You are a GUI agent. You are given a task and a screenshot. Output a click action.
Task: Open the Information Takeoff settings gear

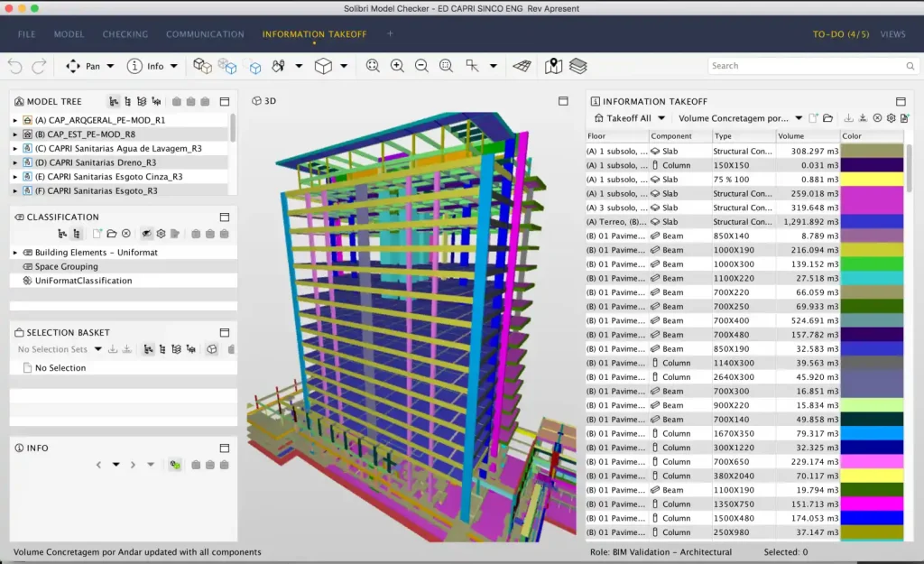[x=891, y=118]
